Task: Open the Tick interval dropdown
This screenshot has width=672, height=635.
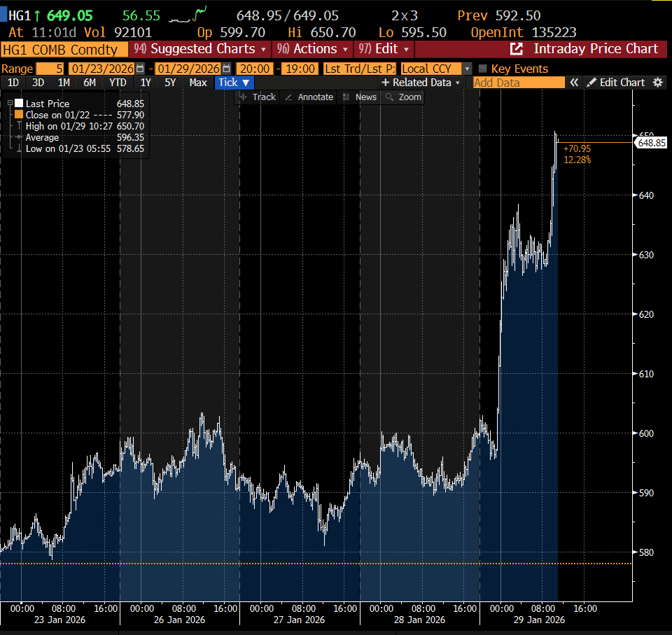Action: pyautogui.click(x=234, y=83)
